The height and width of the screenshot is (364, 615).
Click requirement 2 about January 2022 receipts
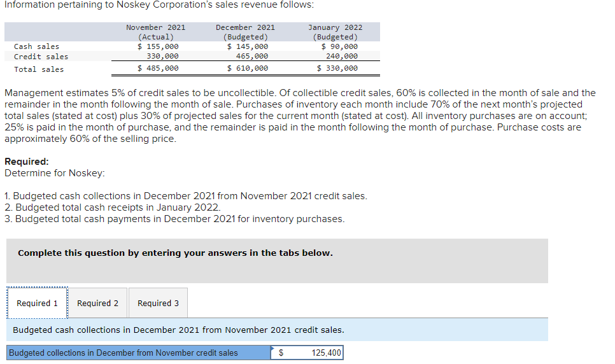(x=113, y=207)
